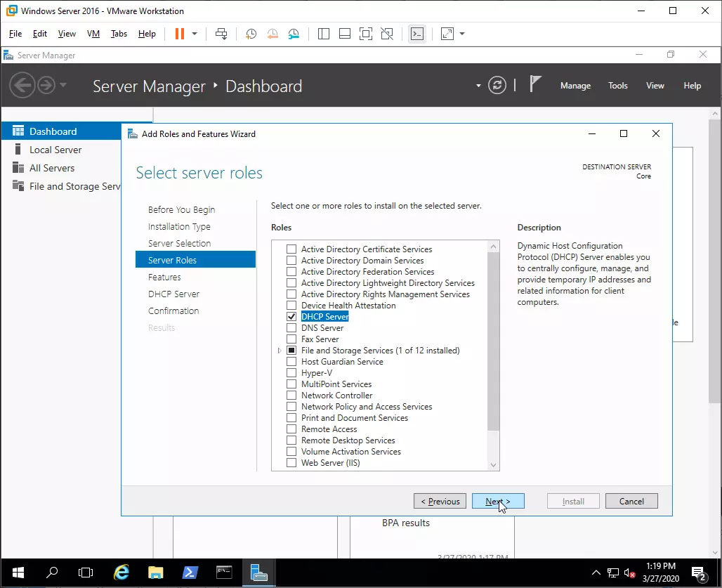Take a snapshot of this virtual machine
722x588 pixels.
pos(251,34)
